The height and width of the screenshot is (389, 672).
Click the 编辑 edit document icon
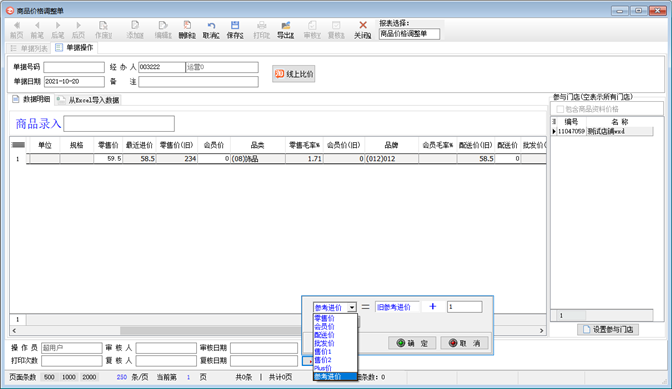163,30
